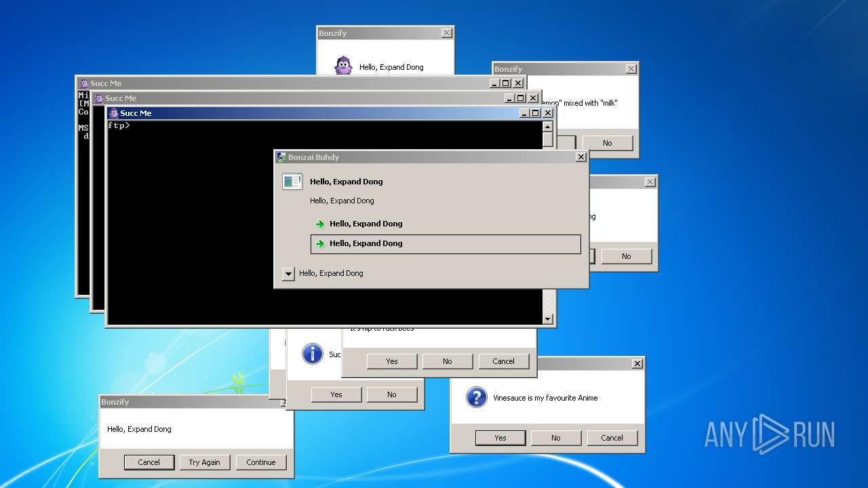Viewport: 868px width, 488px height.
Task: Choose first Hello, Expand Dong command link
Action: [x=446, y=224]
